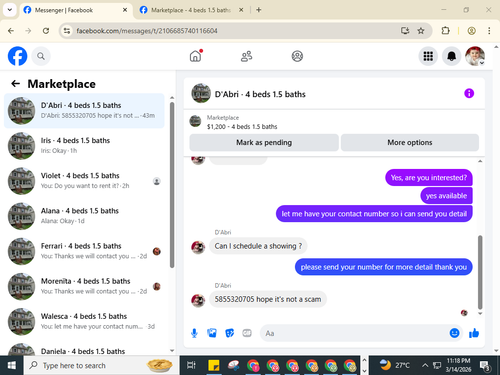Go to the Home feed icon

(x=196, y=56)
